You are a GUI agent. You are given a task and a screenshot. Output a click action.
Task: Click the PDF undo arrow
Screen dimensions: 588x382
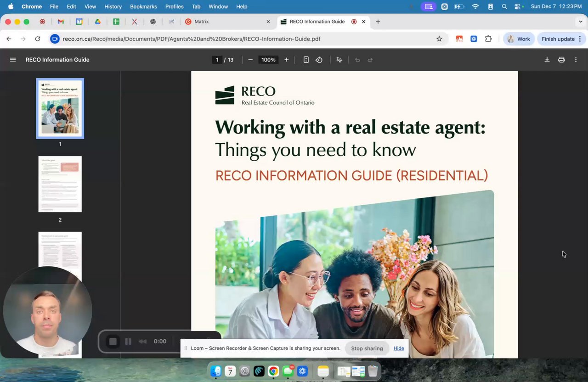click(357, 60)
